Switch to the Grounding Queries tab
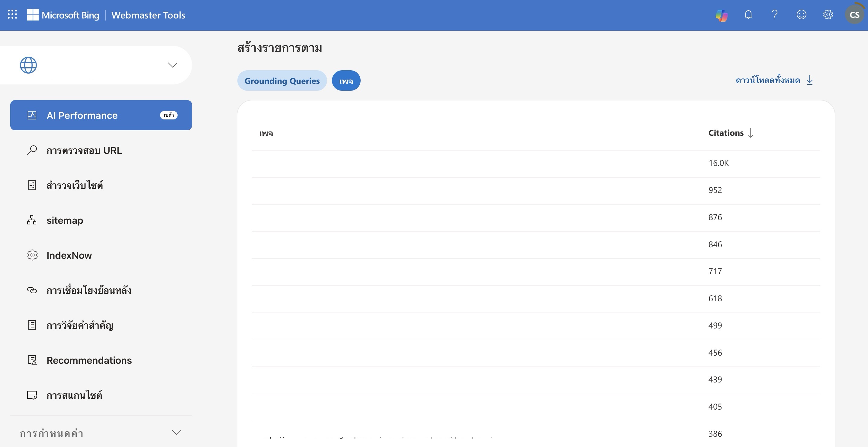This screenshot has height=447, width=868. (282, 81)
